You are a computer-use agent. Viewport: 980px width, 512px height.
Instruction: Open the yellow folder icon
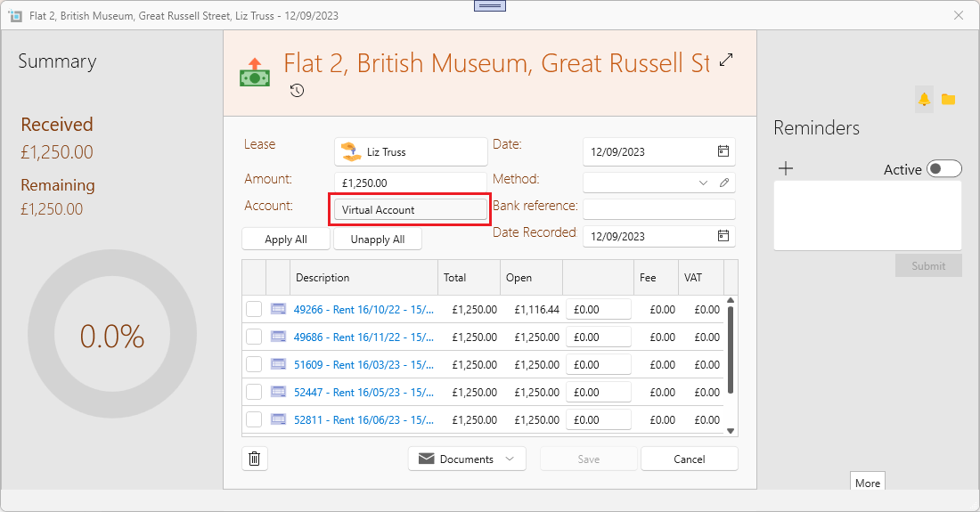click(x=948, y=99)
